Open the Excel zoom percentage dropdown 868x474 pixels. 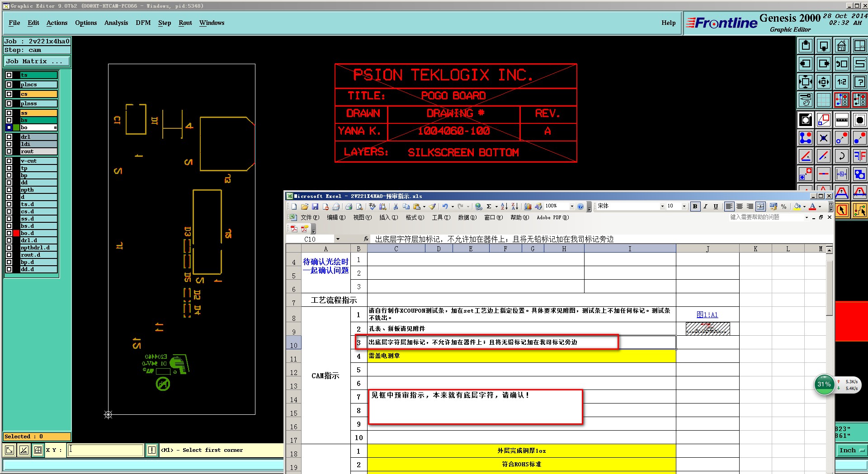coord(572,206)
